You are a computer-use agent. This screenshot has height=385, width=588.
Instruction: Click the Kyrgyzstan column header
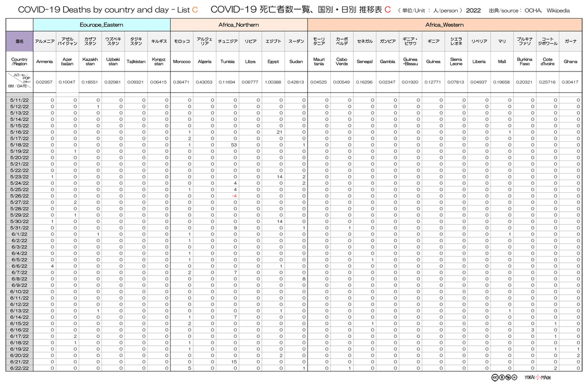click(159, 62)
